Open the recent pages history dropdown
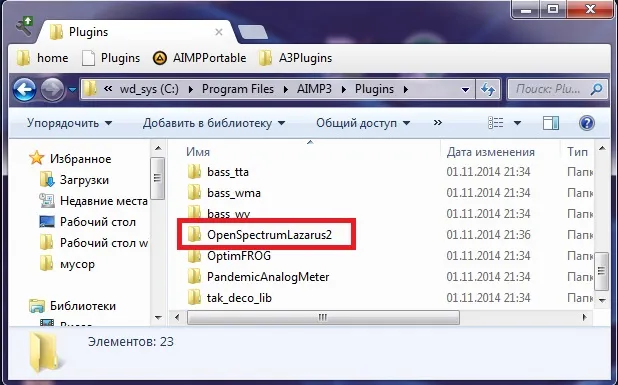618x385 pixels. click(x=72, y=90)
